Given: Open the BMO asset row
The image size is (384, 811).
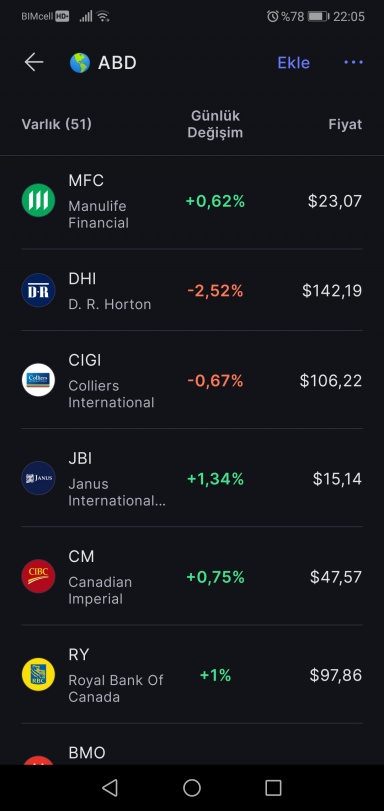Looking at the screenshot, I should (192, 745).
